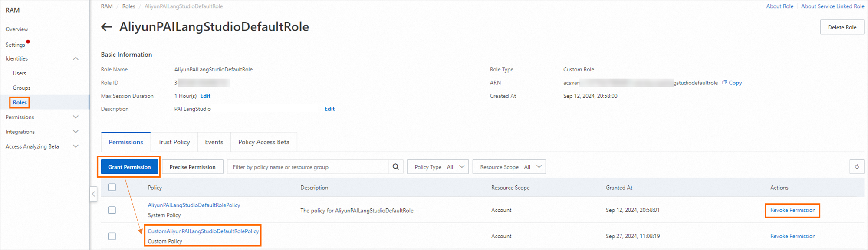Check CustomAliyunPAILangStudioDefaultRolePolicy row checkbox
The width and height of the screenshot is (868, 250).
click(x=112, y=236)
